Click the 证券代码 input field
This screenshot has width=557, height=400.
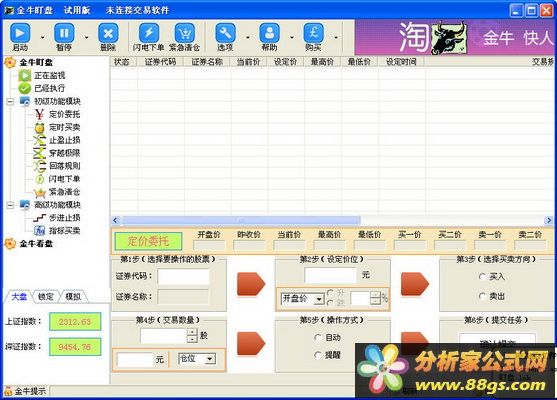183,276
